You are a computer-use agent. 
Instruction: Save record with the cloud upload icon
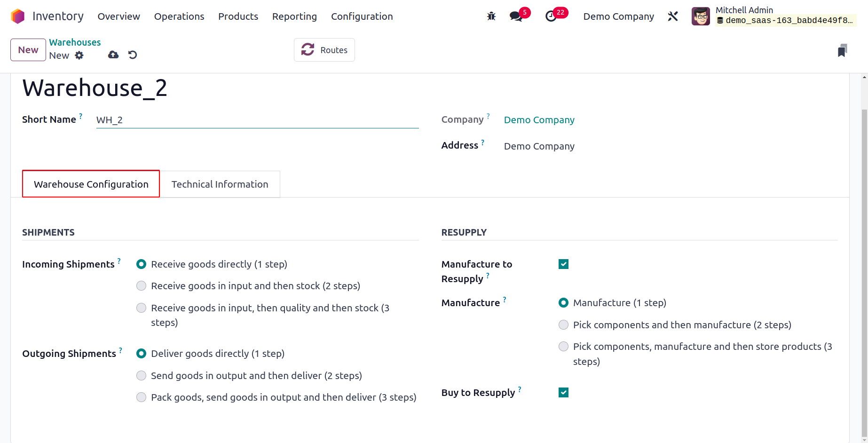tap(113, 55)
